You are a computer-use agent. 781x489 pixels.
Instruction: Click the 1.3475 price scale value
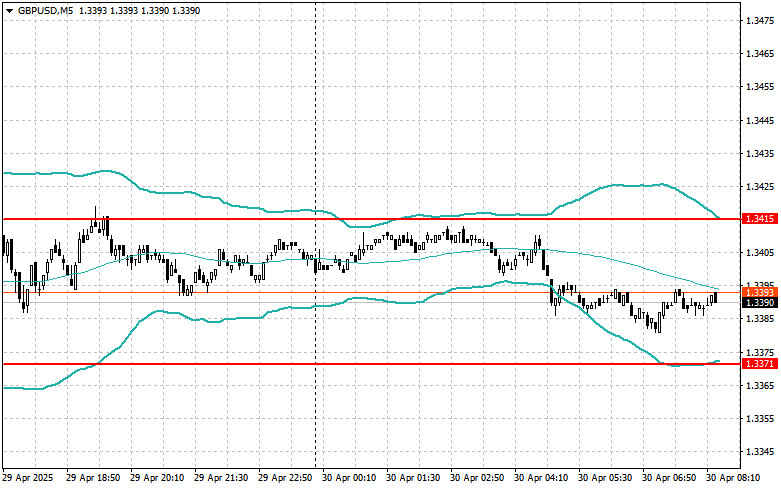click(760, 21)
